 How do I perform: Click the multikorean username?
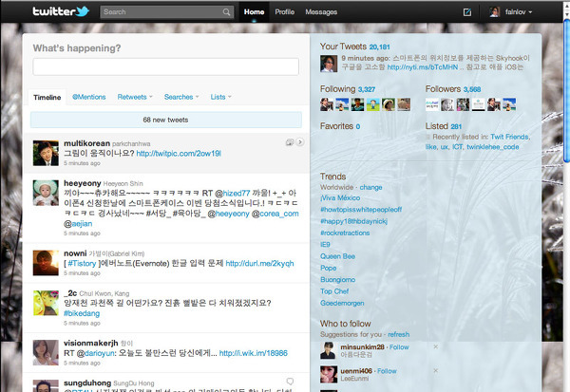tap(86, 143)
